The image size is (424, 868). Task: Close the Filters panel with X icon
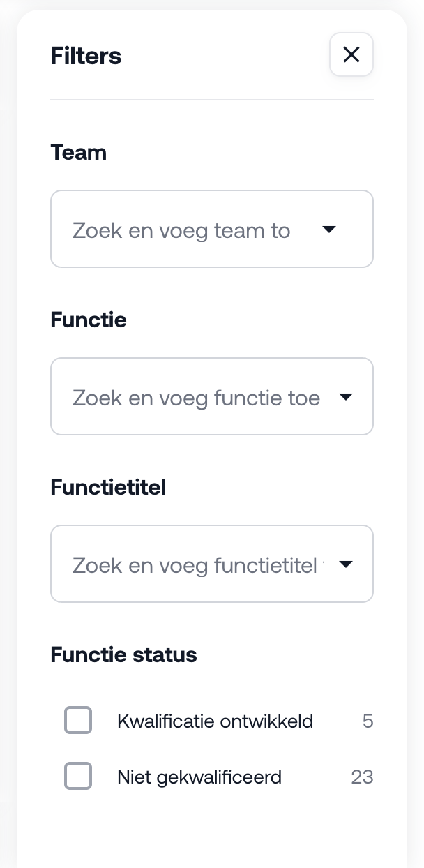tap(351, 54)
